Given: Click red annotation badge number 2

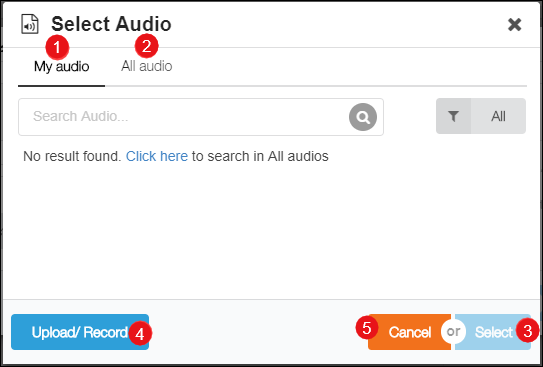Looking at the screenshot, I should tap(146, 46).
